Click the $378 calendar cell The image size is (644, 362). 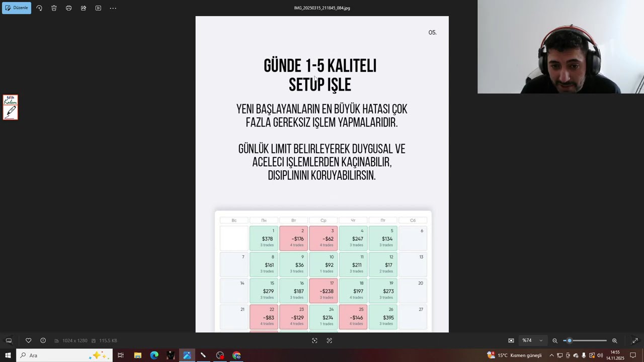click(x=264, y=238)
